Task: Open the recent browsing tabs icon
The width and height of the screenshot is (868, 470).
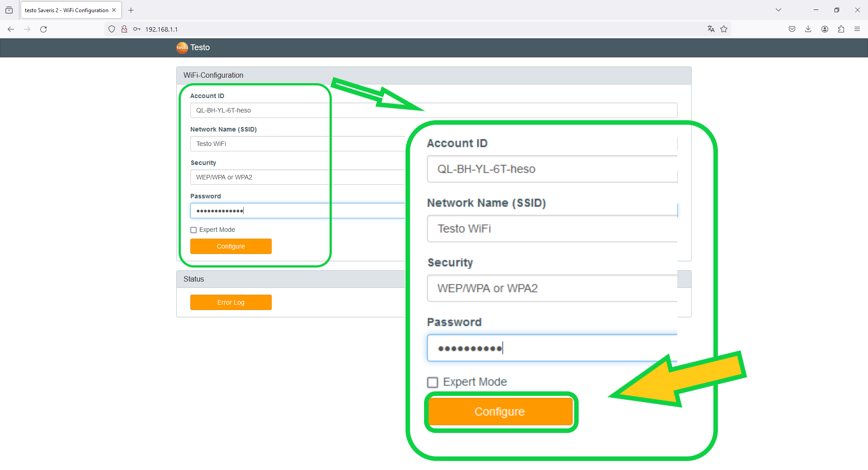Action: (x=9, y=10)
